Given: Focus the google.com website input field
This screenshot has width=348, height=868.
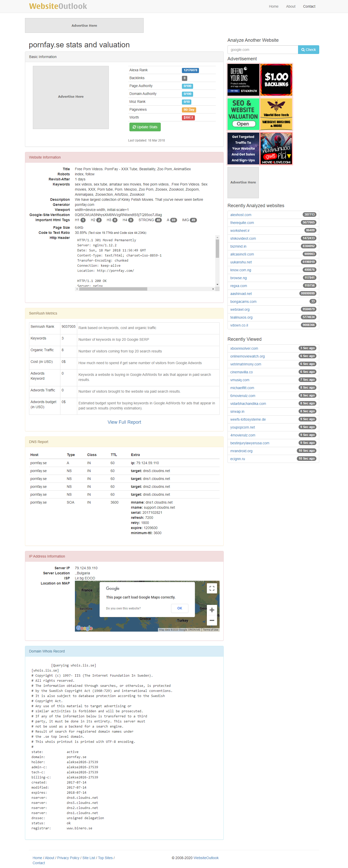Looking at the screenshot, I should click(263, 50).
